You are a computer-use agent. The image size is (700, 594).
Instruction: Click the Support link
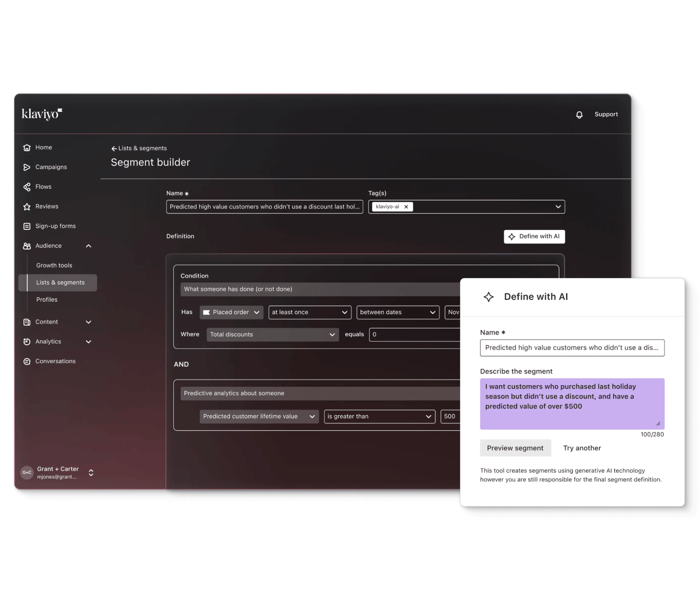[x=606, y=114]
